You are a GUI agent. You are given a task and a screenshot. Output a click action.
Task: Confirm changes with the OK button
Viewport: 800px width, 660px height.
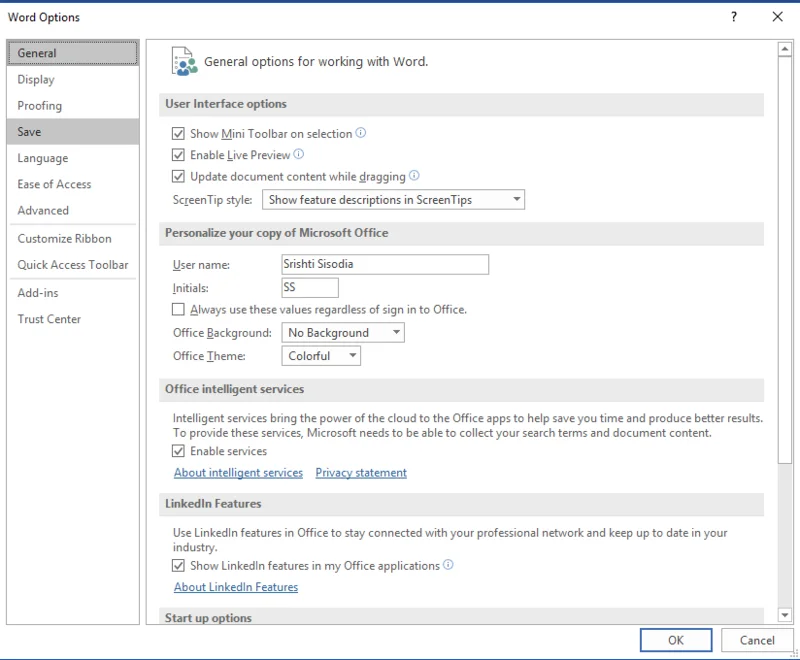(676, 640)
